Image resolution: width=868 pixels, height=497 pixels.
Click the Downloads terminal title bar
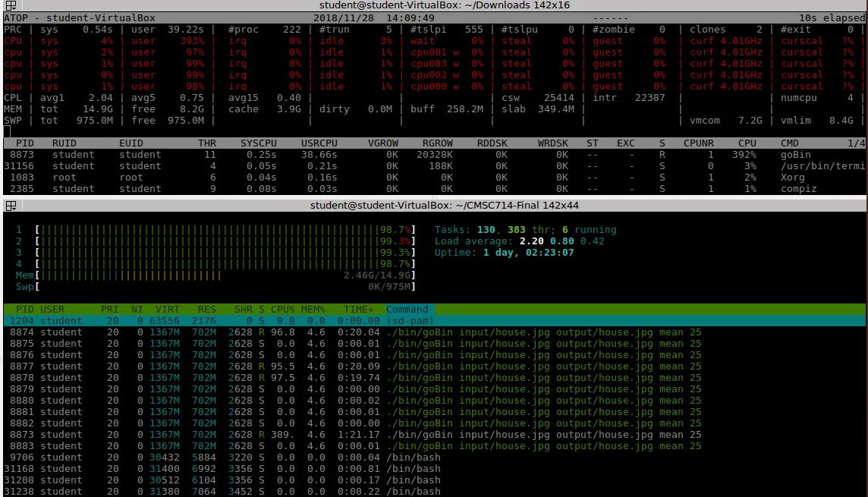tap(444, 5)
